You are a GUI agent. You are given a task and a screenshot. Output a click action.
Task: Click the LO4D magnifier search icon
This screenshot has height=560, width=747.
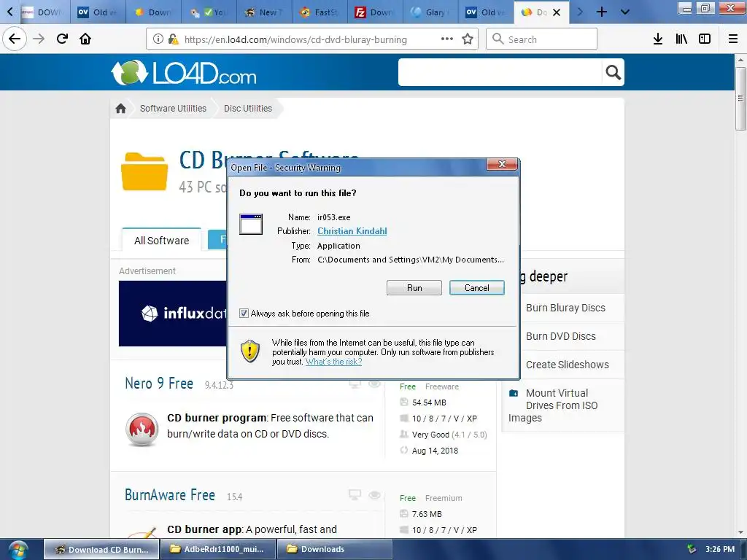coord(613,72)
